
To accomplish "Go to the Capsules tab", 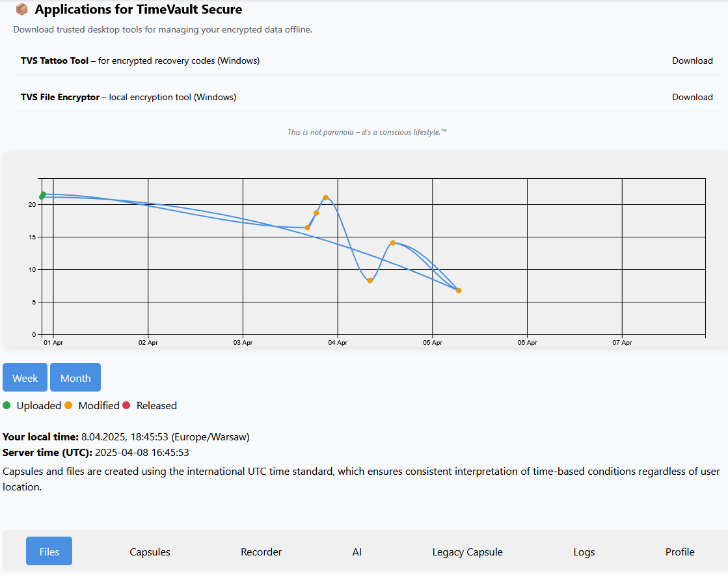I will coord(150,552).
